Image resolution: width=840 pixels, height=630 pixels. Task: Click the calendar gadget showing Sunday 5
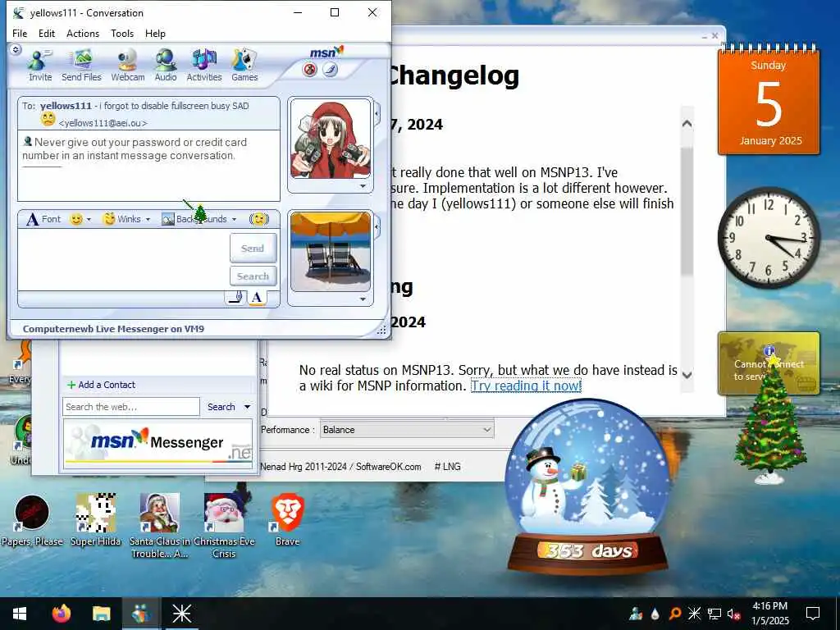[769, 100]
